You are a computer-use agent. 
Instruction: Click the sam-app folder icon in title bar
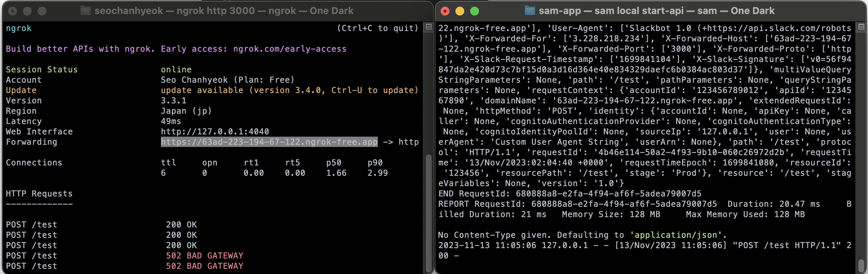pyautogui.click(x=530, y=11)
